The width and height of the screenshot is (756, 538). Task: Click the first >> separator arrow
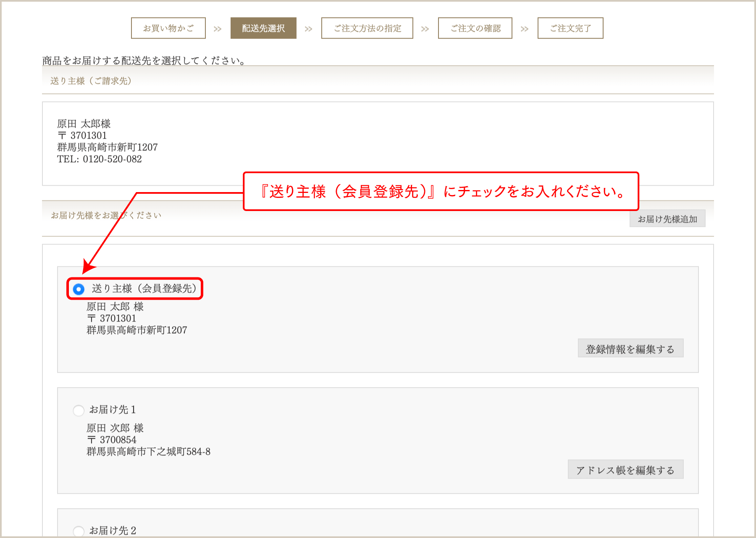pos(218,28)
